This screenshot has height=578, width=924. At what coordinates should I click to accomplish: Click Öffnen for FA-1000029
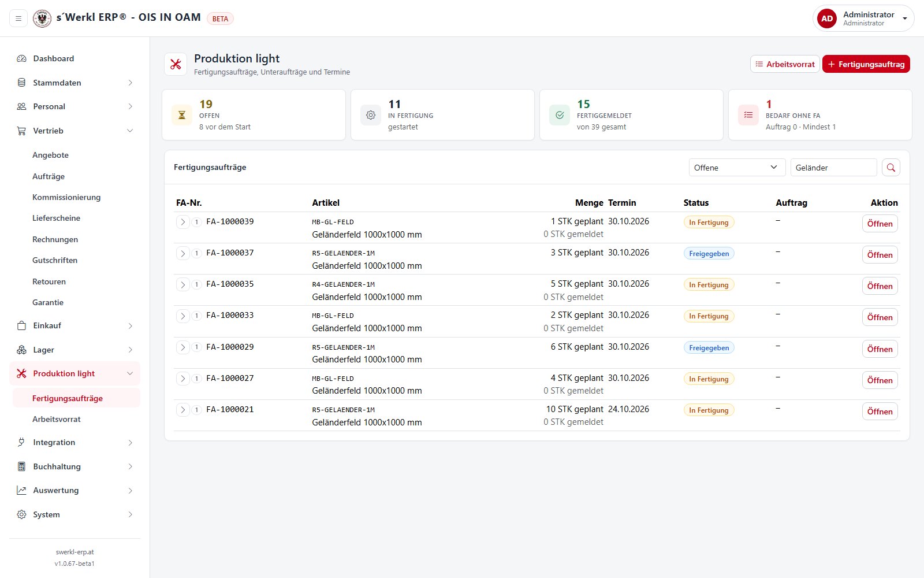tap(880, 349)
